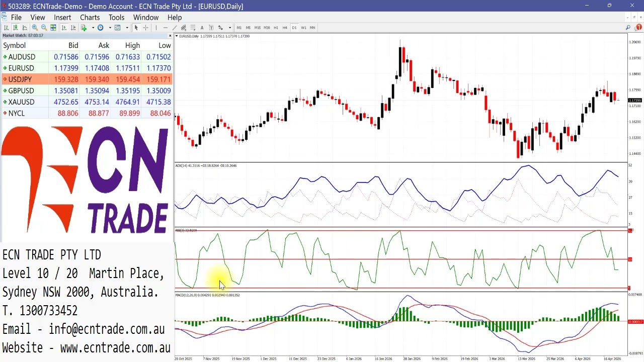Click the Symbol column header
This screenshot has height=362, width=644.
[x=15, y=45]
